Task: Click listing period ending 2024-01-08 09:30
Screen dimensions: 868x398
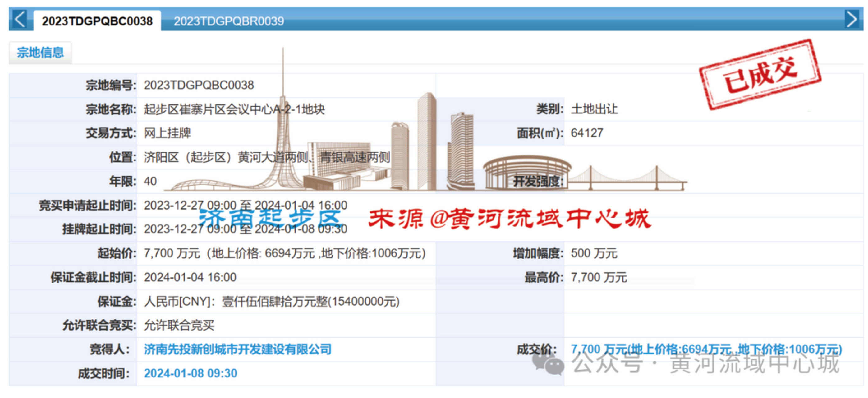Action: click(x=245, y=229)
